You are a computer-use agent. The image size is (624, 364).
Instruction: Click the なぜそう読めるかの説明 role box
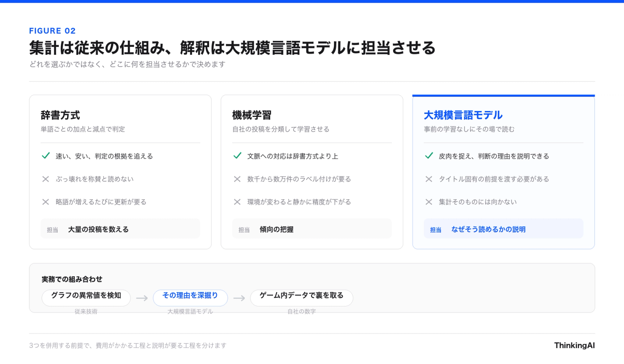click(503, 229)
